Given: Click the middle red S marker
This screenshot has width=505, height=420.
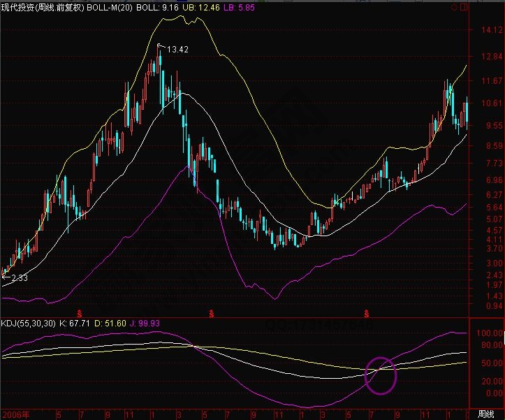Looking at the screenshot, I should tap(211, 312).
